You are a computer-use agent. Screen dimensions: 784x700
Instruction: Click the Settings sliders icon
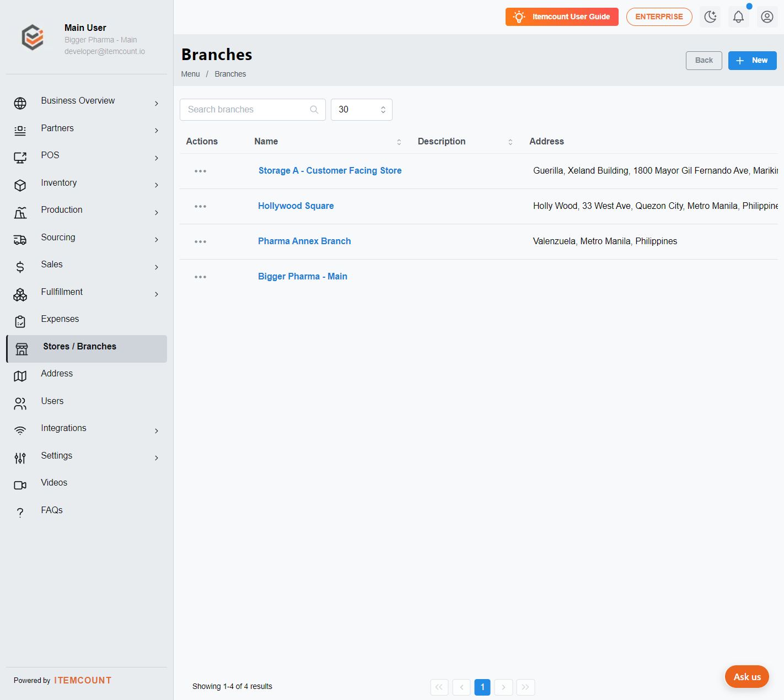[20, 458]
